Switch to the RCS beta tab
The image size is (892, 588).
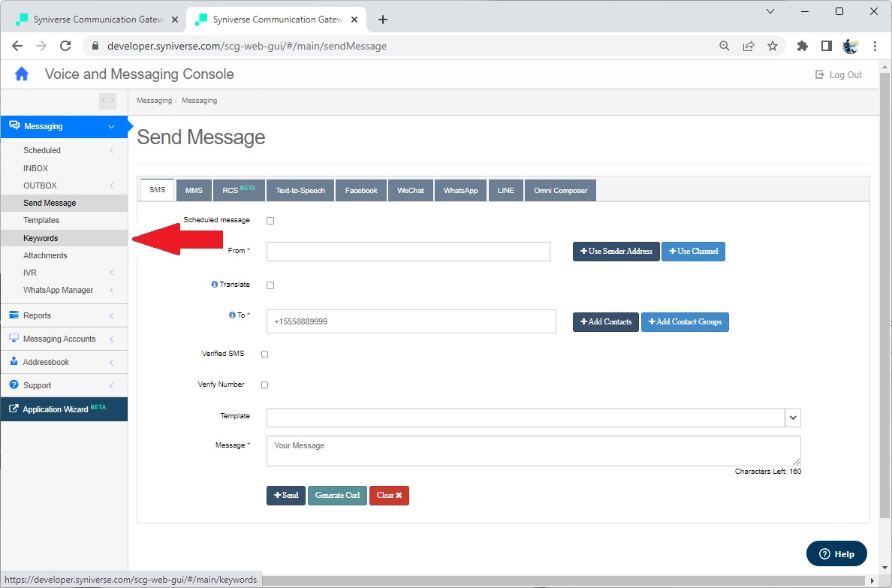pos(239,191)
